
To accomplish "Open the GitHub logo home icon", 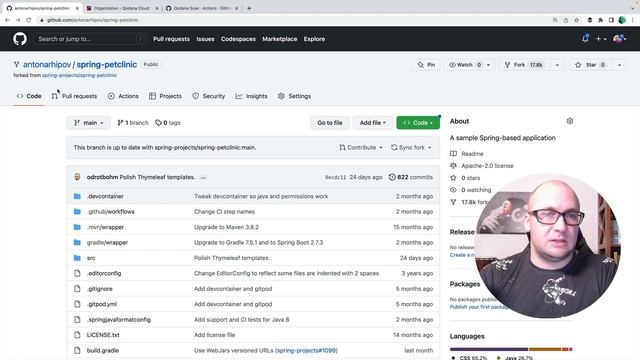I will (x=20, y=39).
